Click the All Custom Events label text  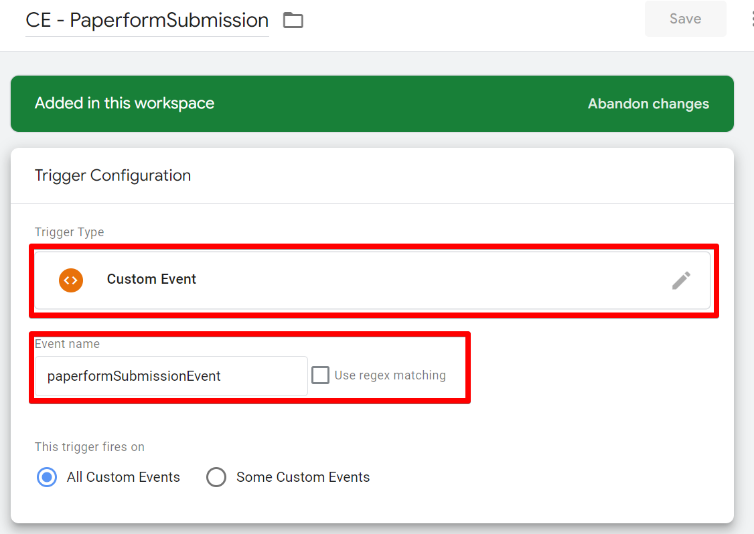[123, 477]
